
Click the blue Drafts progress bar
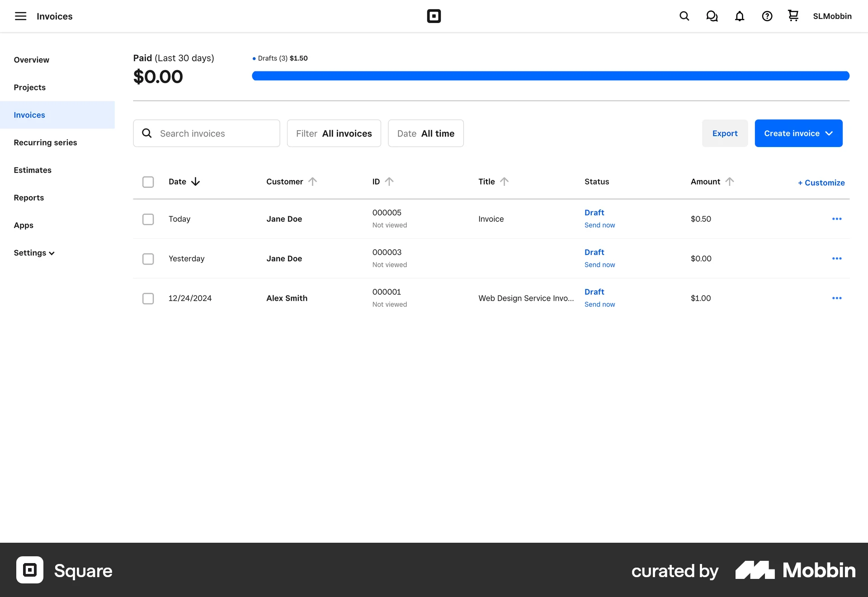pos(551,76)
